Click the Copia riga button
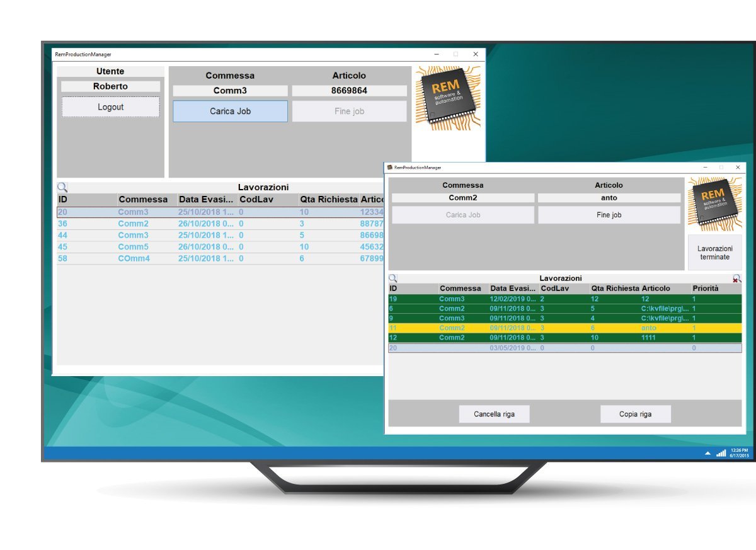 pyautogui.click(x=635, y=414)
